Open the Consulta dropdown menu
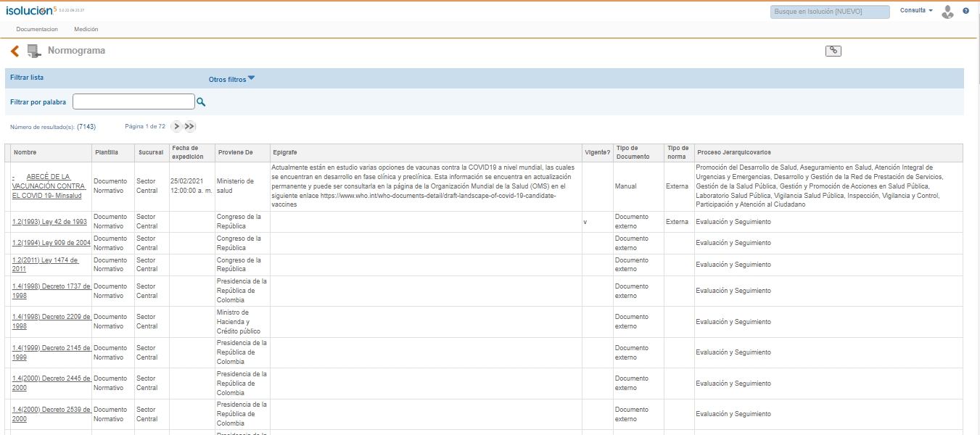980x435 pixels. coord(916,11)
